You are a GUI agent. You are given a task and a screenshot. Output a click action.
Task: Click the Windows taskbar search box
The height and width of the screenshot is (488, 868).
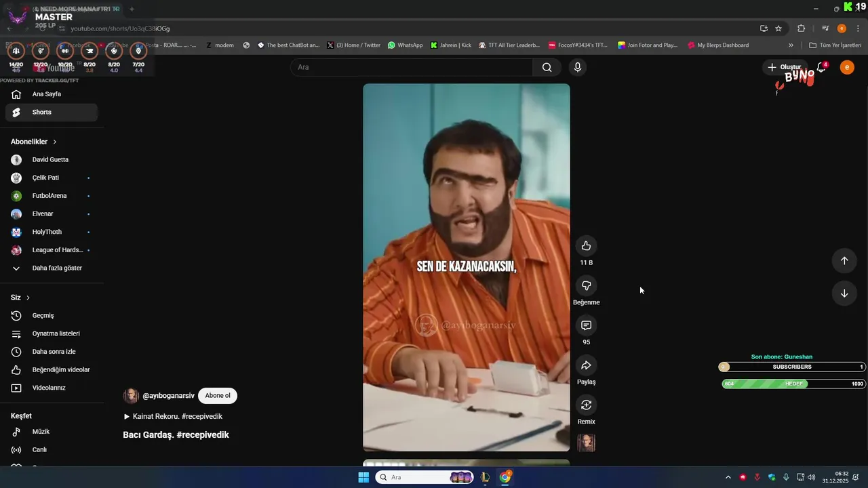[426, 477]
